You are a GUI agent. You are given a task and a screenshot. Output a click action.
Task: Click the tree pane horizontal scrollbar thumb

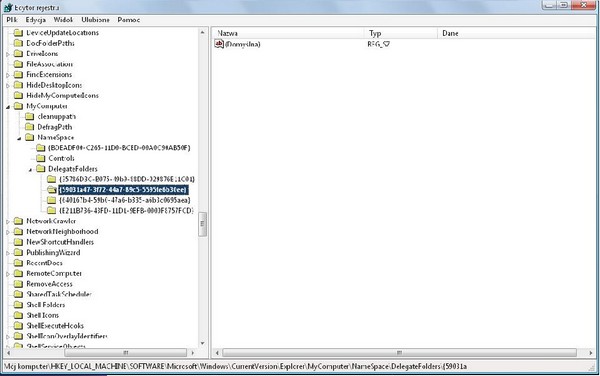click(x=126, y=353)
